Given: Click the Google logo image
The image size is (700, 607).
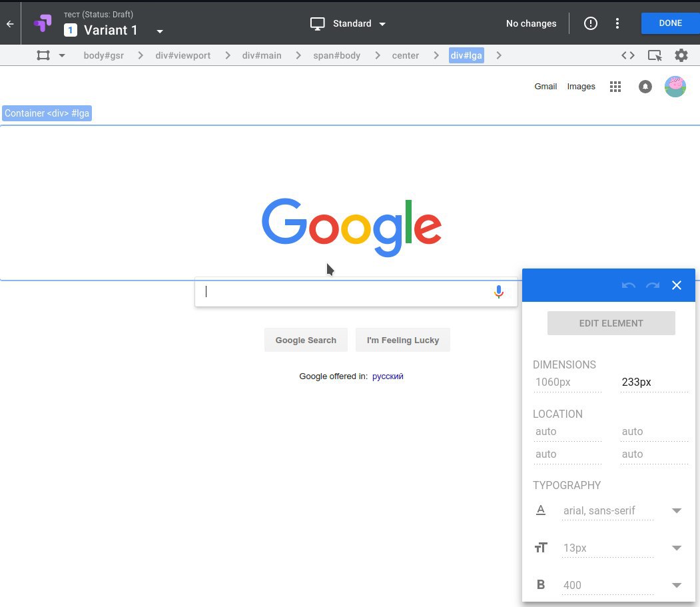Looking at the screenshot, I should pos(352,227).
